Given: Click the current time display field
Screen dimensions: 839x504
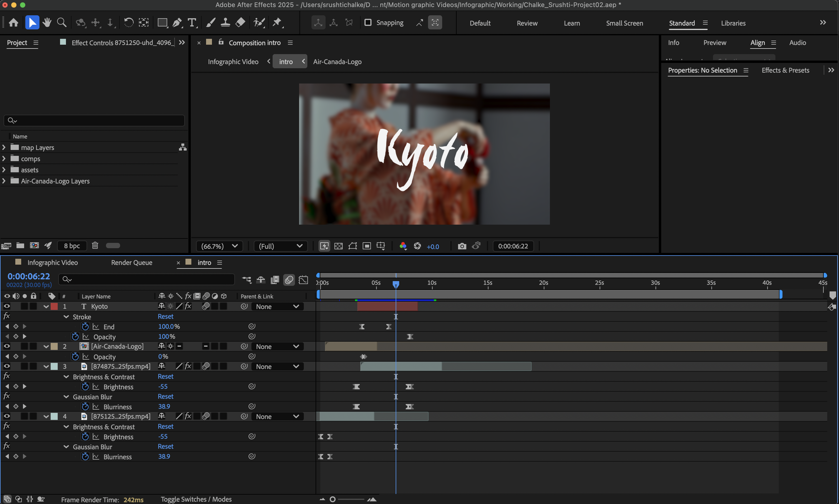Looking at the screenshot, I should click(x=29, y=276).
